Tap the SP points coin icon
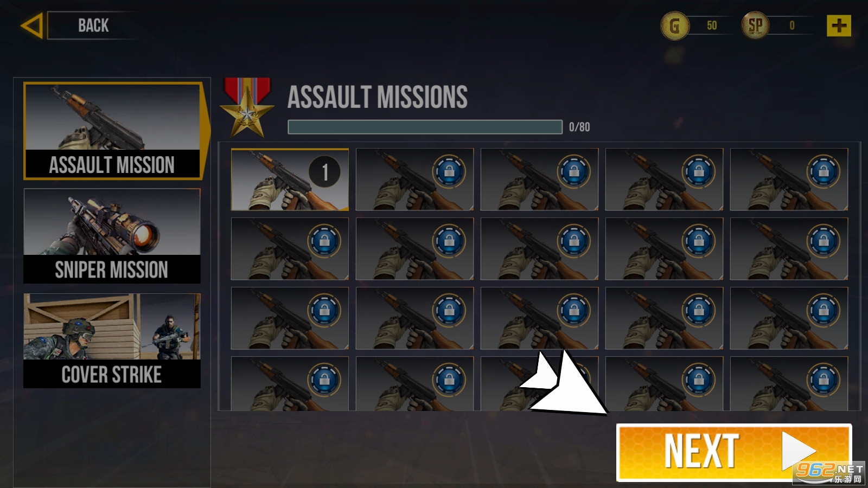The image size is (868, 488). click(x=755, y=25)
